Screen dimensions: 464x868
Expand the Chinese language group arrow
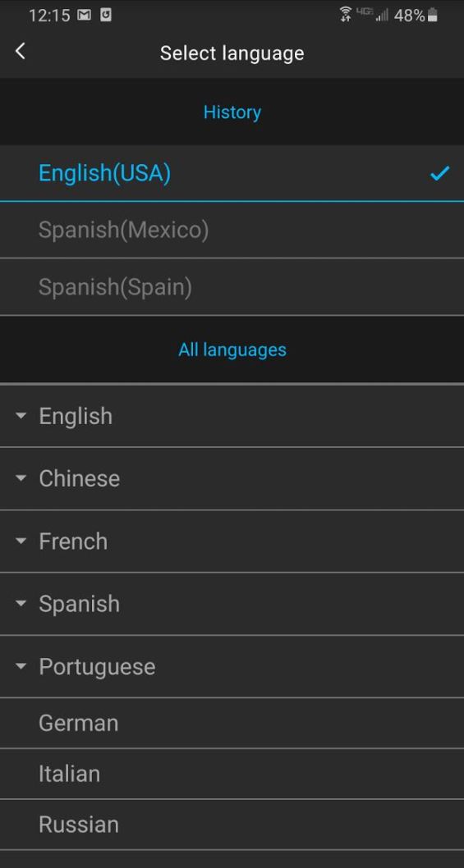click(21, 478)
